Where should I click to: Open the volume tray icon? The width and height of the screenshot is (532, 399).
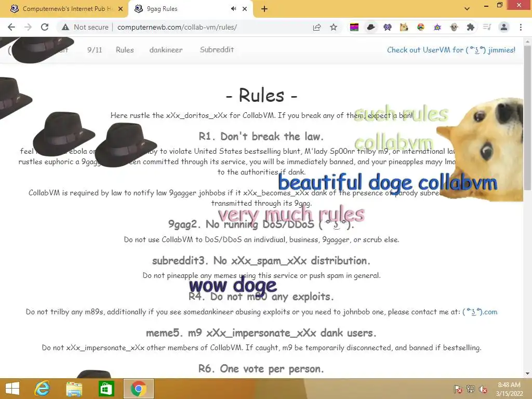[x=483, y=389]
